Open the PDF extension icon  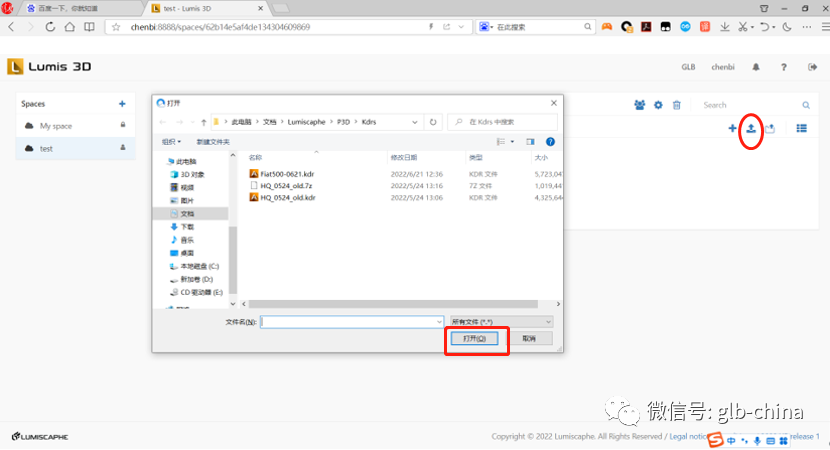point(646,26)
